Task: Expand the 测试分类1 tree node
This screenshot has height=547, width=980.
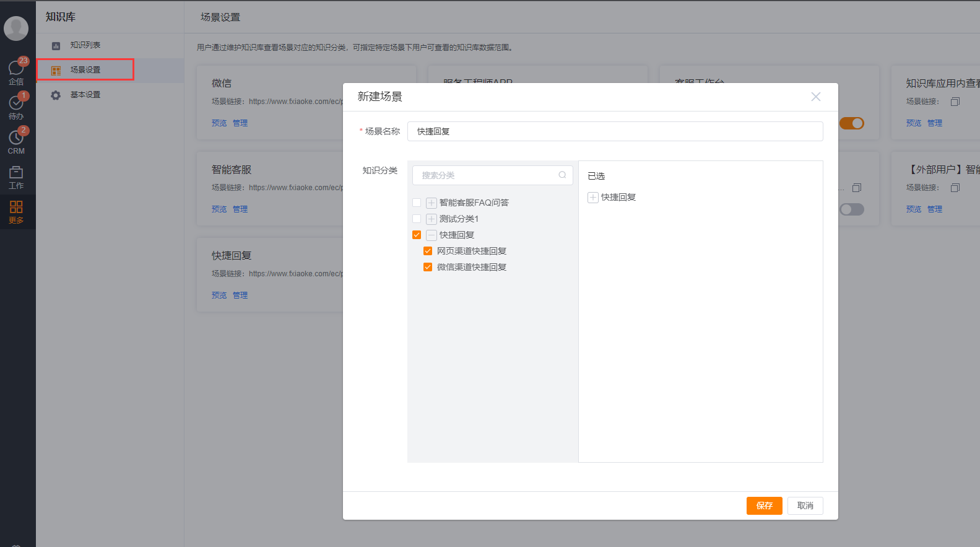Action: (x=431, y=219)
